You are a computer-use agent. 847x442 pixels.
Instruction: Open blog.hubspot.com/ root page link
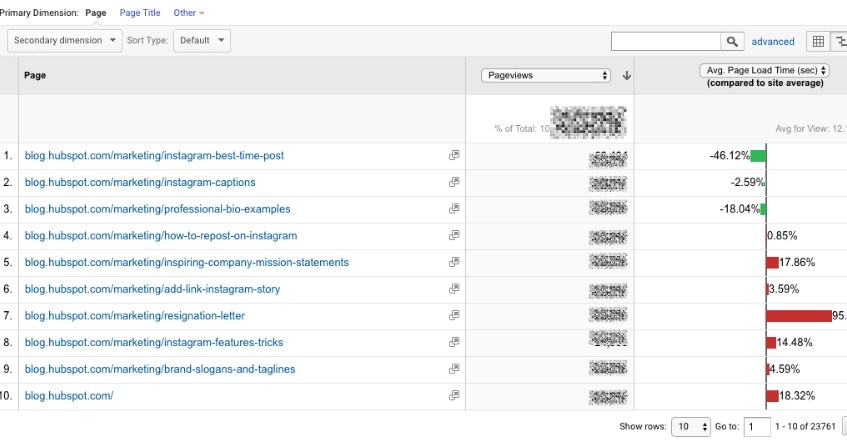coord(69,396)
